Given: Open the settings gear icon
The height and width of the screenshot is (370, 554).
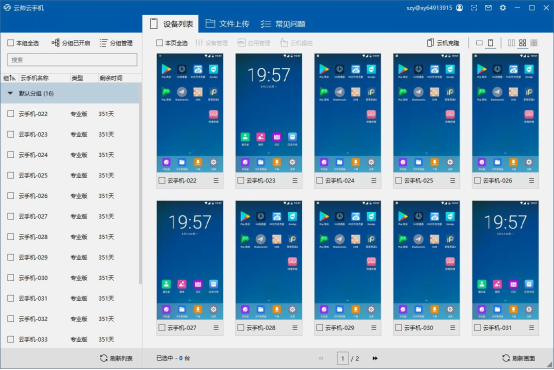Looking at the screenshot, I should [x=503, y=8].
